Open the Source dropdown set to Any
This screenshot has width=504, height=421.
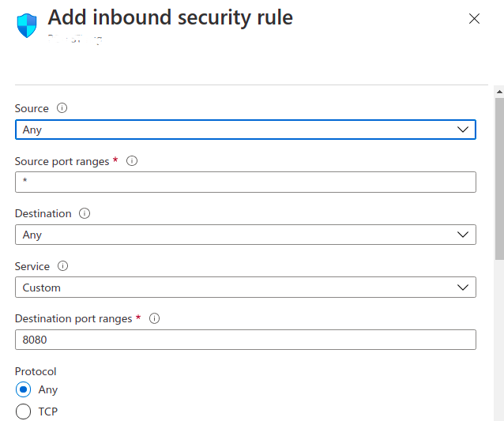(245, 130)
